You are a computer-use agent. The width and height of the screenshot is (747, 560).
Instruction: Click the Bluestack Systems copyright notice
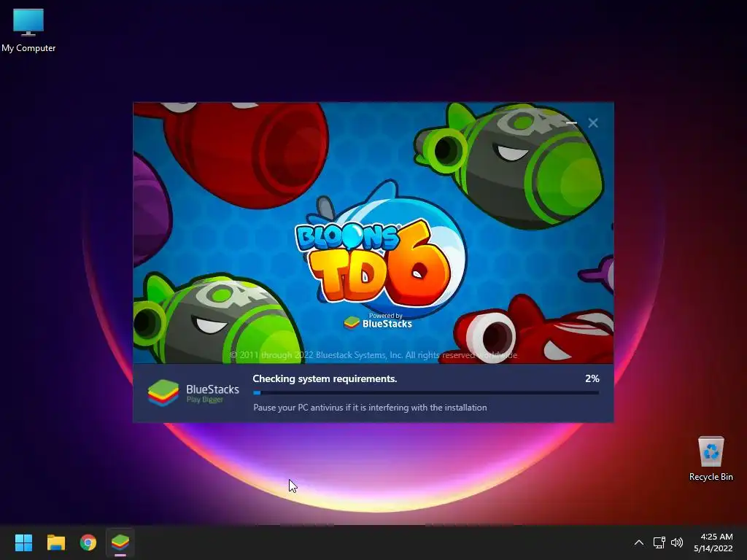tap(373, 355)
